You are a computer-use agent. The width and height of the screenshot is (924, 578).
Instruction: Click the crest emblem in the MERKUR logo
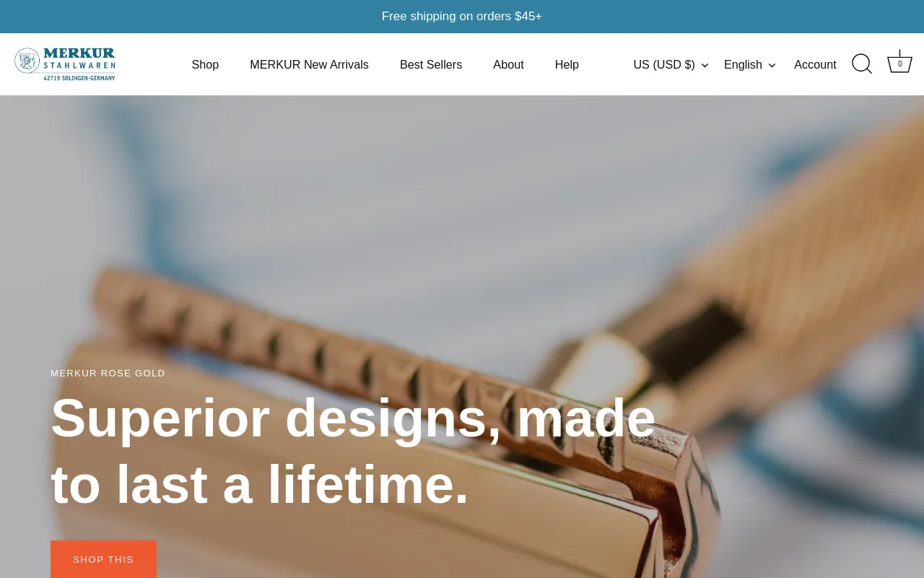coord(27,61)
